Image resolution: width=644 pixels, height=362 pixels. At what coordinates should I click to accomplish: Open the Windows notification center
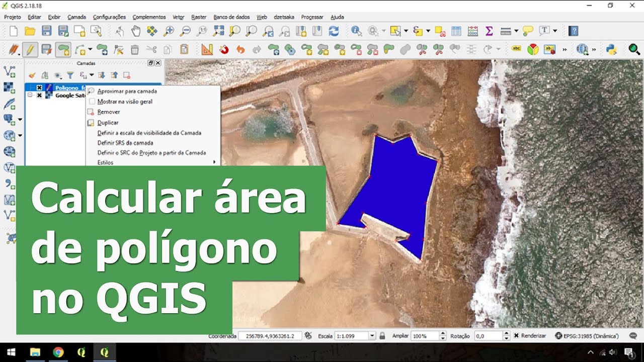tap(629, 352)
